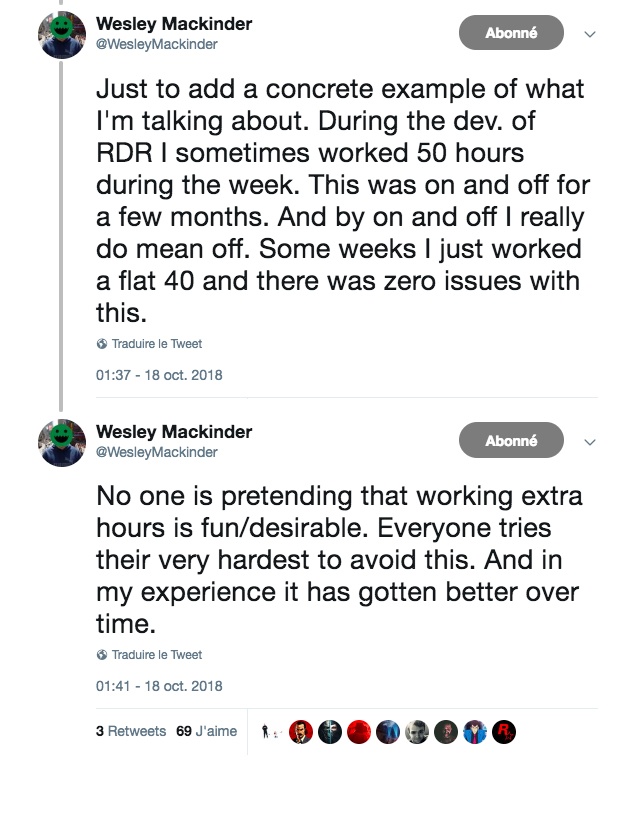Image resolution: width=625 pixels, height=840 pixels.
Task: Click the globe icon beside second Traduire le Tweet
Action: 102,655
